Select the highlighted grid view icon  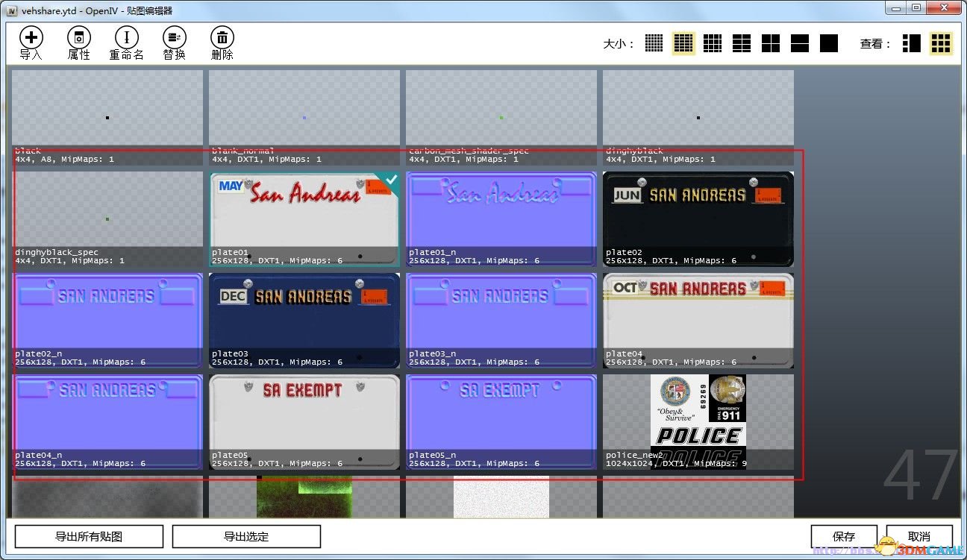[x=941, y=43]
